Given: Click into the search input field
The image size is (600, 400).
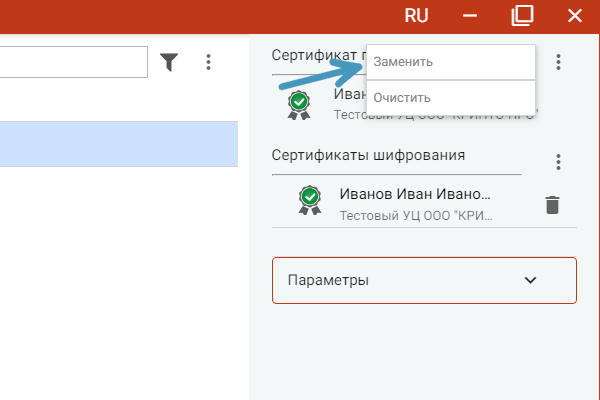Looking at the screenshot, I should click(x=73, y=62).
